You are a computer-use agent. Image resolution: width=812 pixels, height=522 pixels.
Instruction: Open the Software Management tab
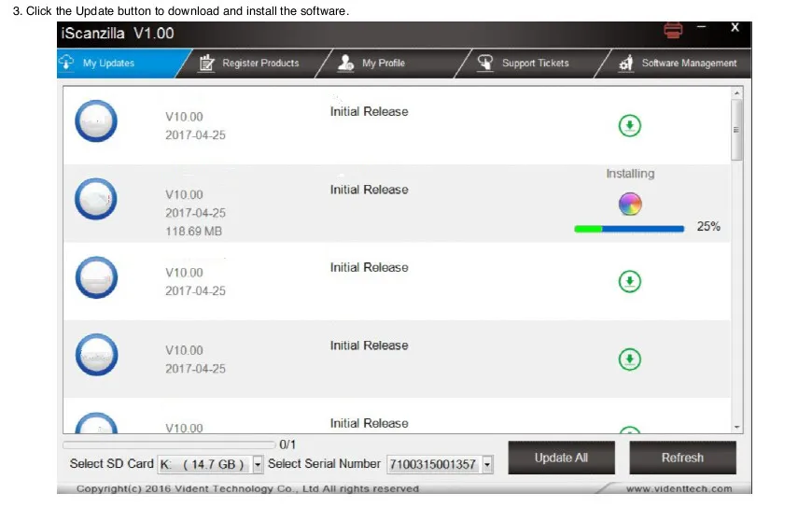coord(679,63)
